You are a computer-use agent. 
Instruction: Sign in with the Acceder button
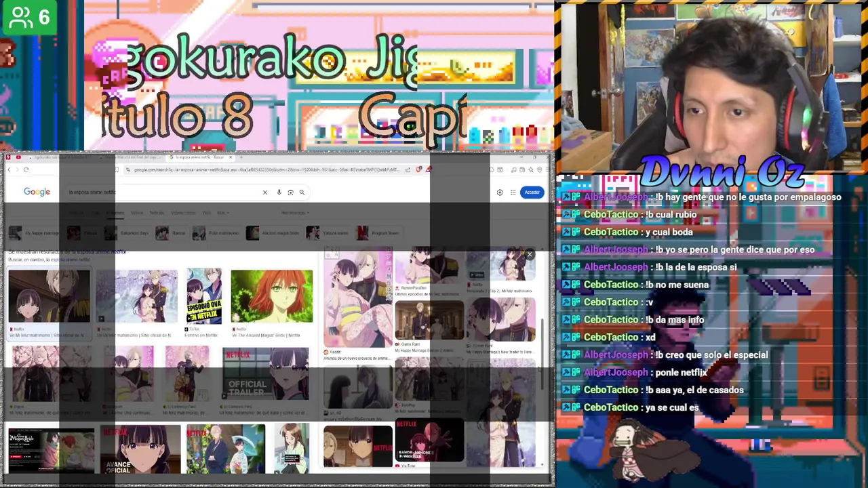click(532, 192)
